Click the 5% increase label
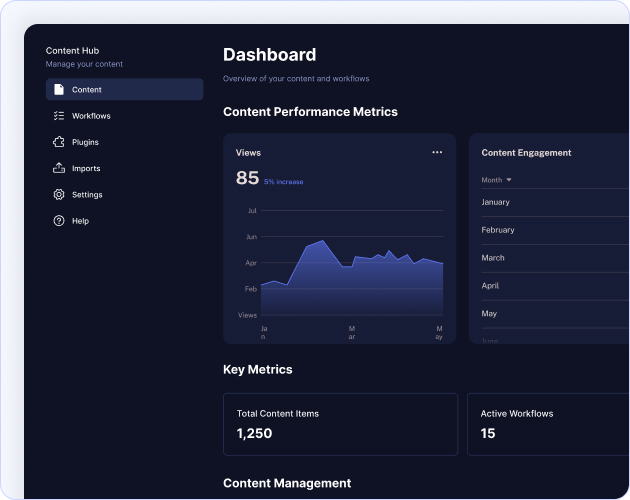 coord(283,182)
